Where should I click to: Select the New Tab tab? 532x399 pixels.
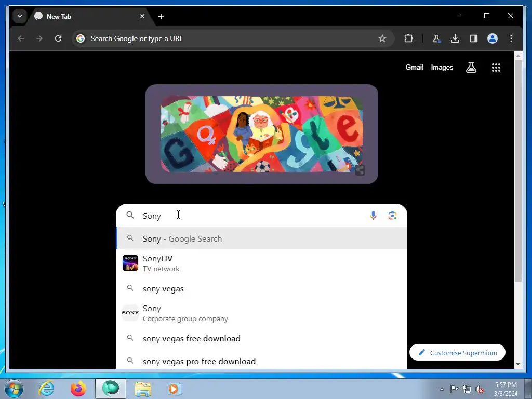(89, 16)
